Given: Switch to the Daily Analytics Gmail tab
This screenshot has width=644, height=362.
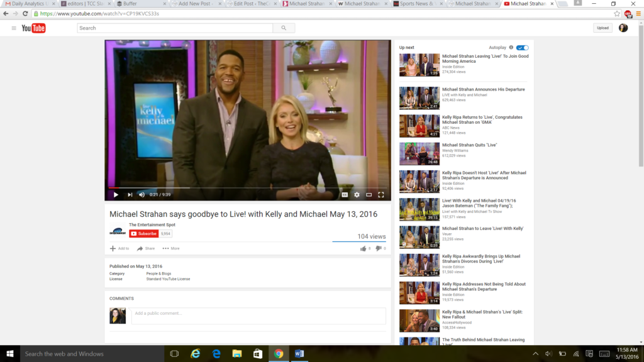Looking at the screenshot, I should pos(28,4).
